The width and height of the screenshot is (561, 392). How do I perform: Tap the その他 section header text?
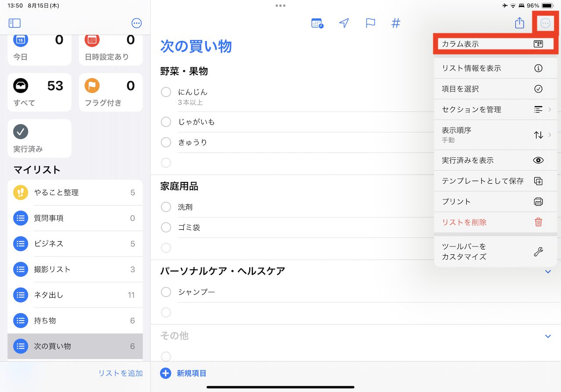[174, 336]
